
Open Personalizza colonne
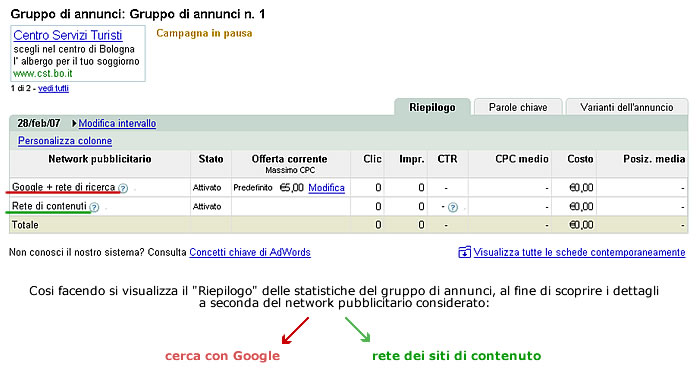pos(65,140)
